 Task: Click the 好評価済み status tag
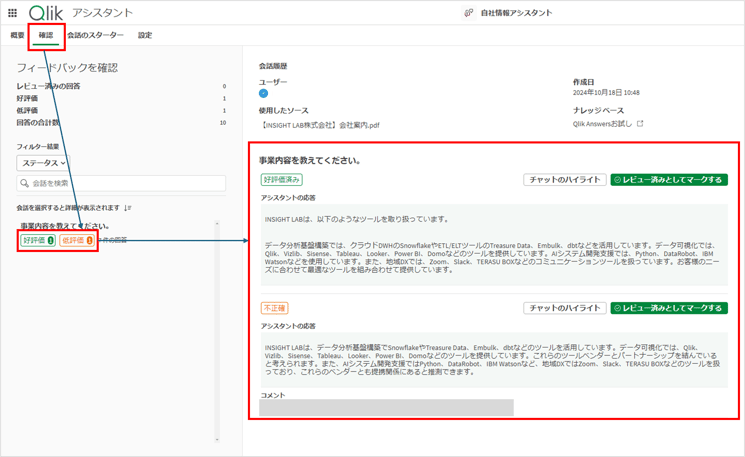coord(282,180)
